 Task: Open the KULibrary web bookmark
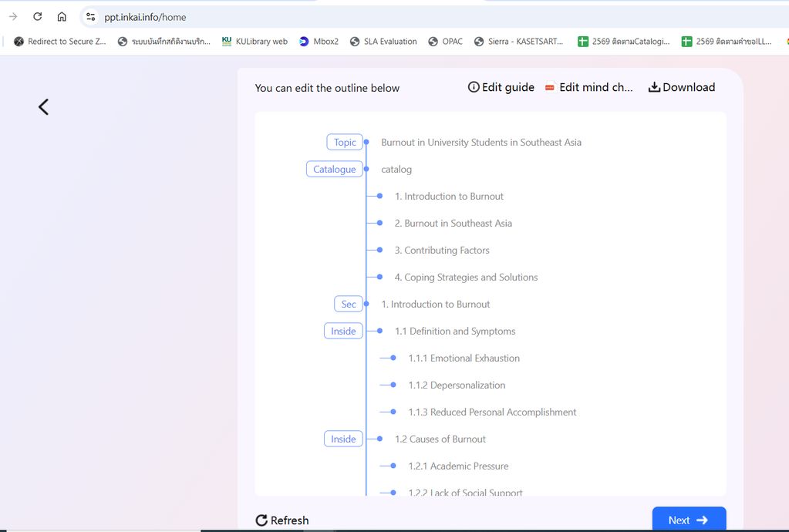255,42
